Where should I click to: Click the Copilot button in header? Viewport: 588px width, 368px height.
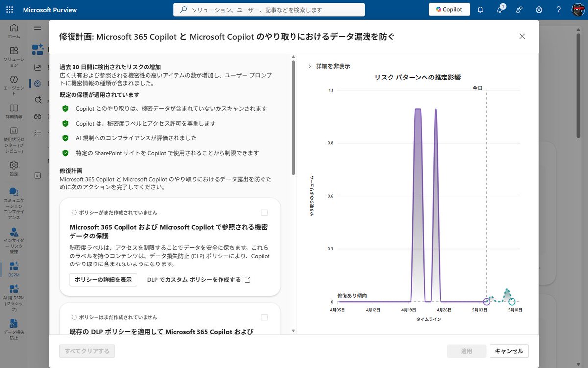click(x=449, y=9)
